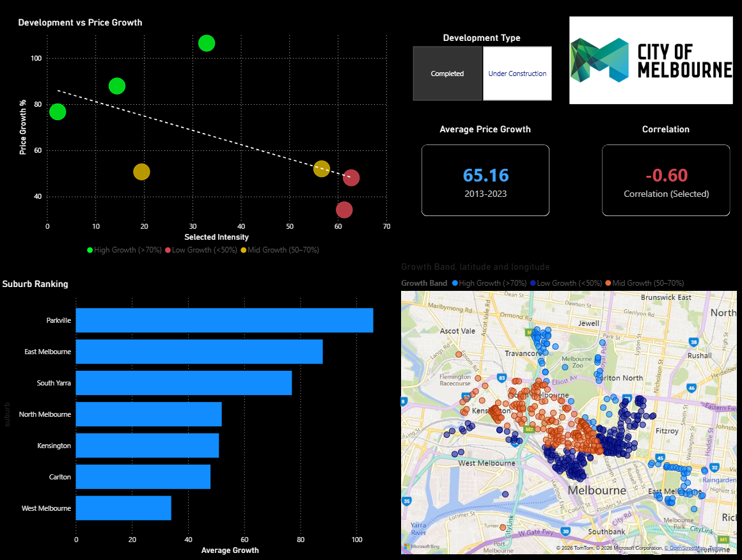Open the OpenStreetMap attribution link
The height and width of the screenshot is (560, 742).
click(x=684, y=548)
